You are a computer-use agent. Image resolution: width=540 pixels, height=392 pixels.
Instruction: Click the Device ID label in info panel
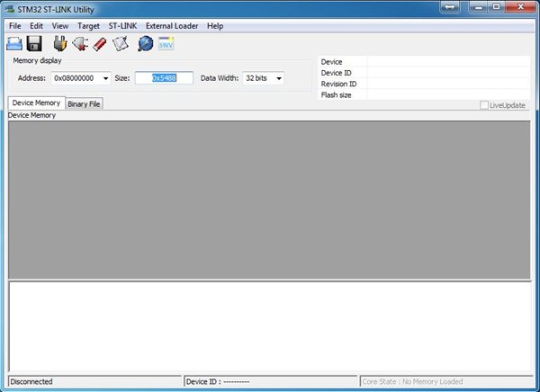[336, 73]
